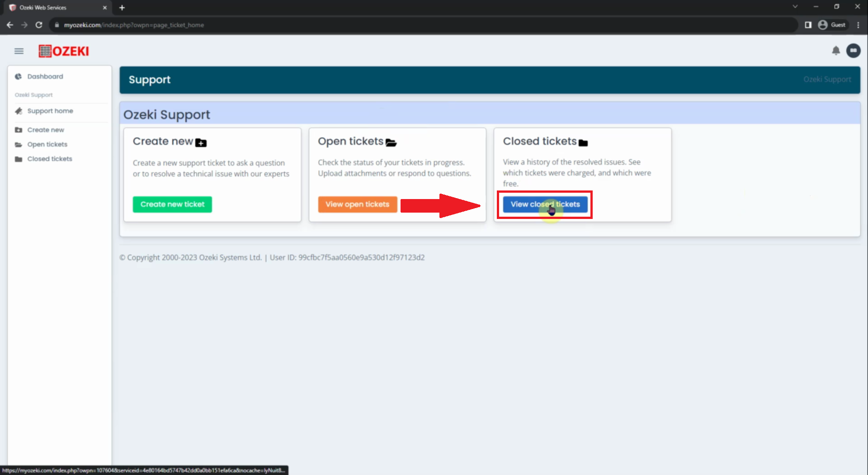Viewport: 868px width, 475px height.
Task: Select Create new in the sidebar
Action: click(x=46, y=130)
